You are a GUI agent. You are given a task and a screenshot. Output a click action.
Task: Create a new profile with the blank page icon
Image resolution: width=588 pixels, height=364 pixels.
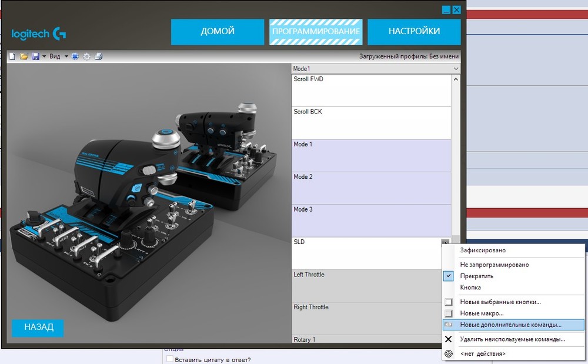(12, 56)
